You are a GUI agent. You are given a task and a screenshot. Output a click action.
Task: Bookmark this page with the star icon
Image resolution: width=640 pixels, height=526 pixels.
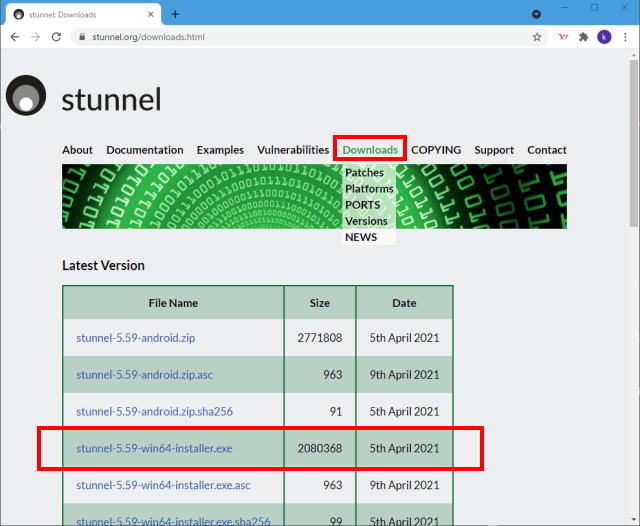coord(537,37)
